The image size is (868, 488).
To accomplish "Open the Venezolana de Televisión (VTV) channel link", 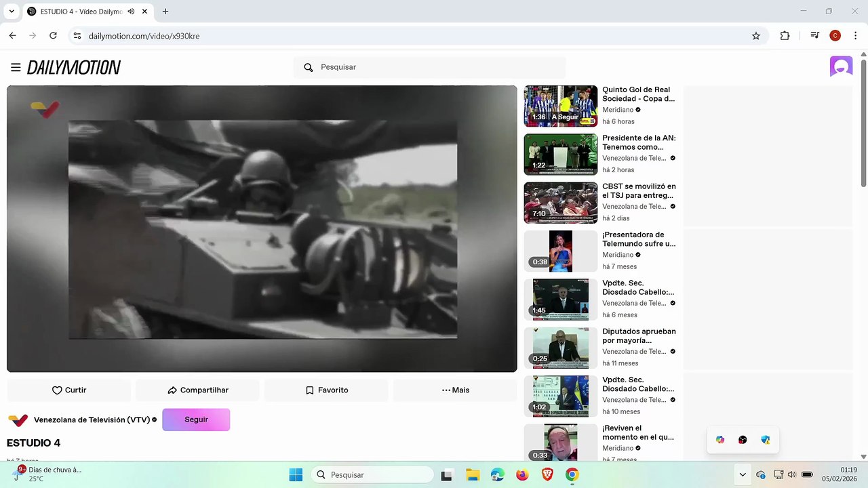I will pos(92,420).
